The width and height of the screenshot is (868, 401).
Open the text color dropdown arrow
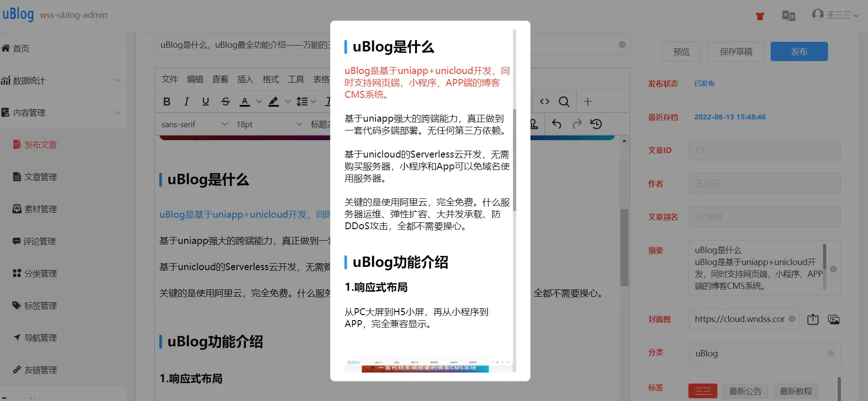pyautogui.click(x=259, y=102)
